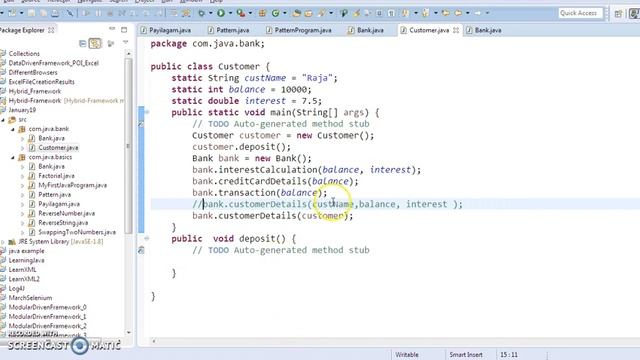
Task: Click the Run Last Tool icon
Action: (x=241, y=13)
